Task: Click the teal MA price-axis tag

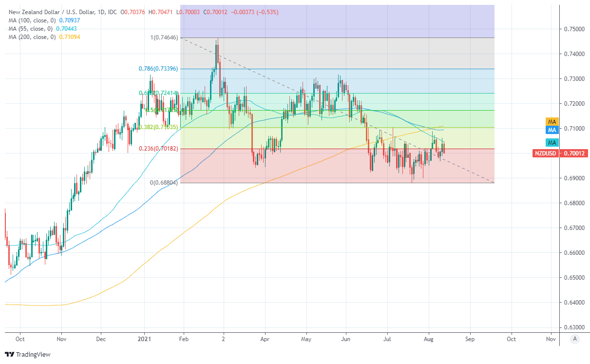Action: click(552, 142)
